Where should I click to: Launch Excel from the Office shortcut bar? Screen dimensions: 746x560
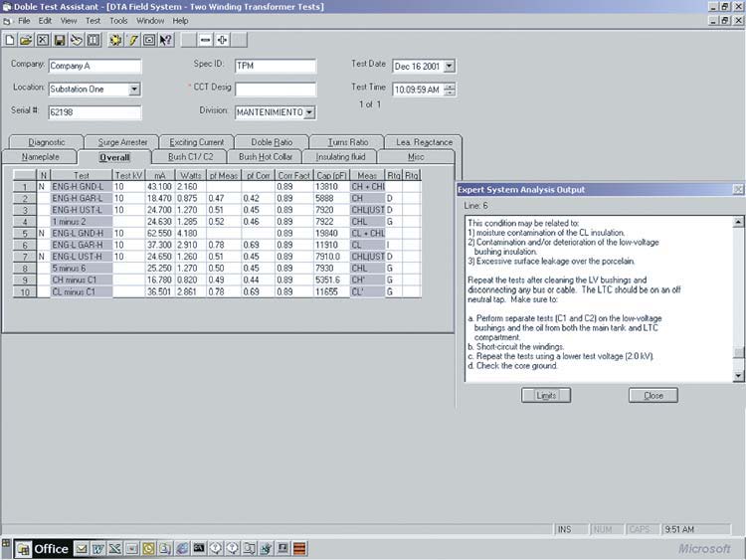point(114,548)
